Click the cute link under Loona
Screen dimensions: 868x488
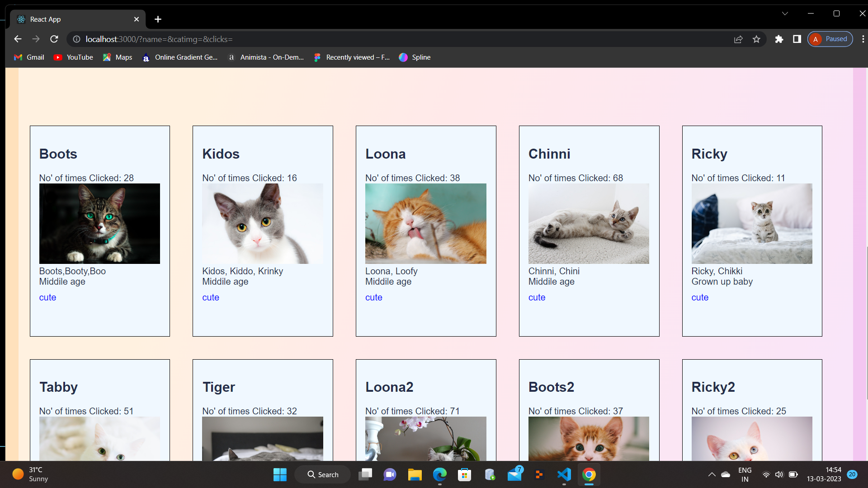click(373, 297)
